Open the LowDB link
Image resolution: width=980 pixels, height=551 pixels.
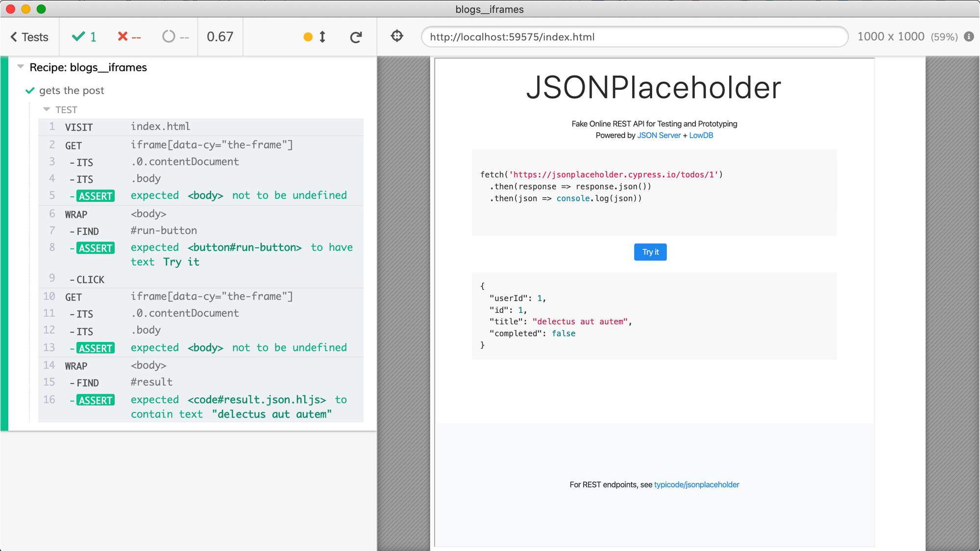[x=701, y=135]
